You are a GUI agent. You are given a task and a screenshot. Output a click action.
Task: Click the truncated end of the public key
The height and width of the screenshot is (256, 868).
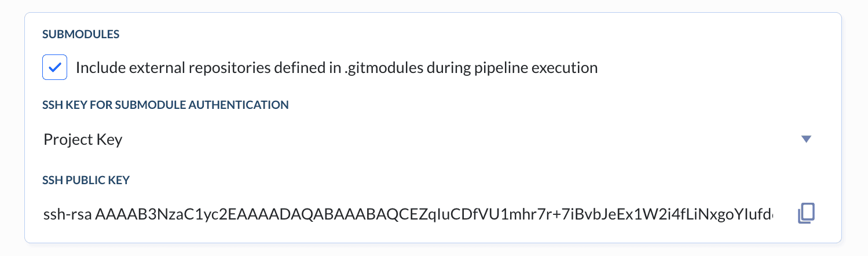click(x=759, y=215)
